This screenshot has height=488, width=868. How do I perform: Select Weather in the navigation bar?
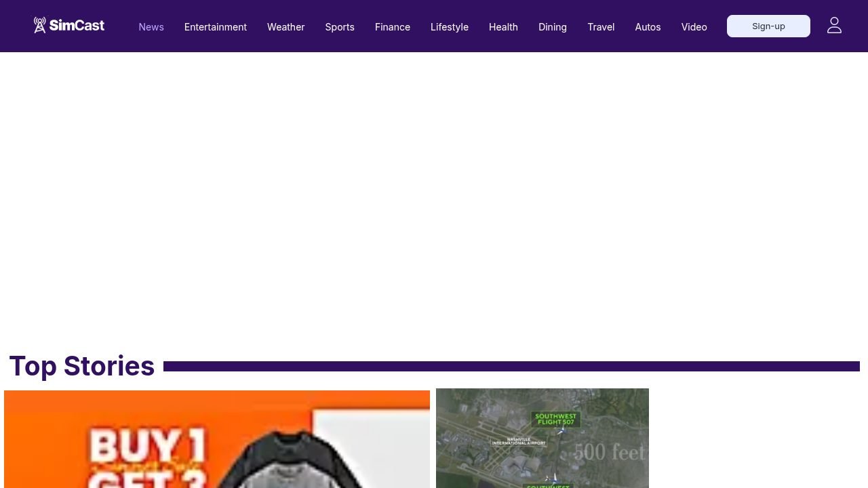tap(286, 27)
